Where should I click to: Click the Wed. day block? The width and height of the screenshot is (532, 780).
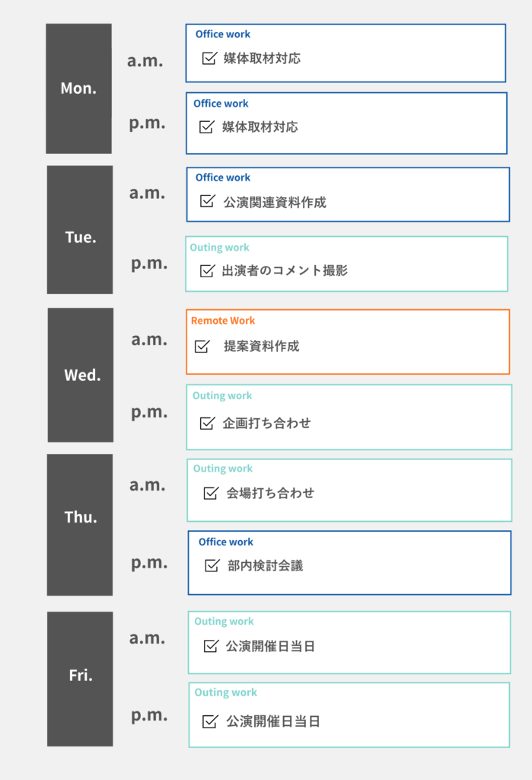click(81, 375)
